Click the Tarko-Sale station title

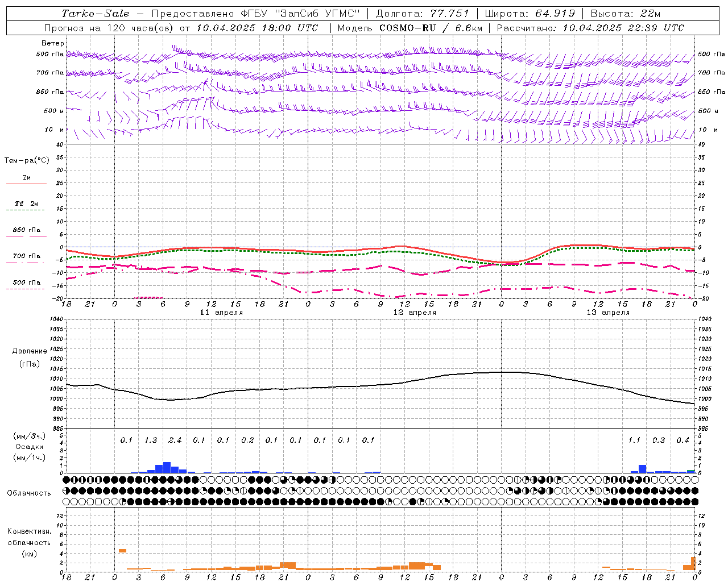coord(96,14)
